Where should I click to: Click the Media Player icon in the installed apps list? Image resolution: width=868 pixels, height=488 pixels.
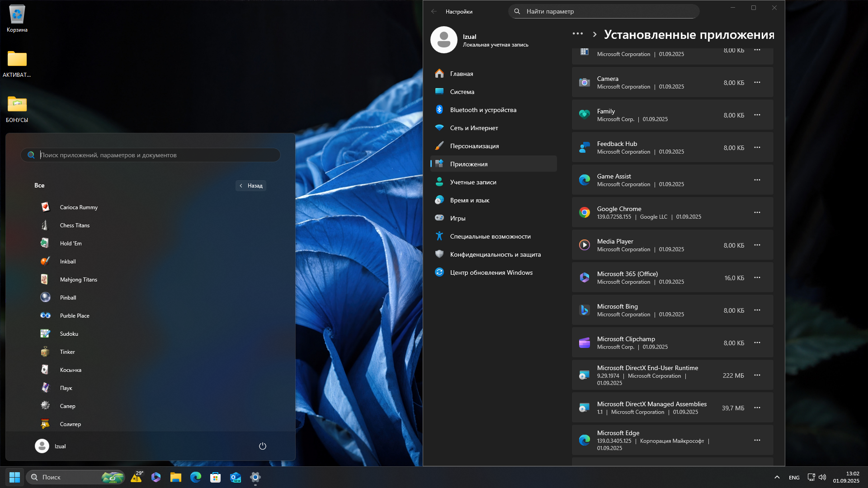(585, 245)
